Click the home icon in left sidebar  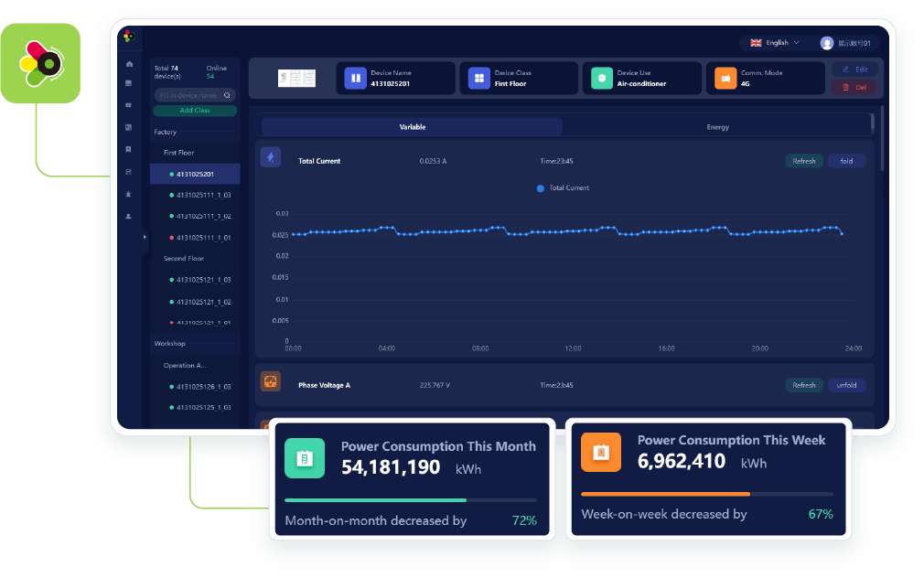pyautogui.click(x=129, y=64)
